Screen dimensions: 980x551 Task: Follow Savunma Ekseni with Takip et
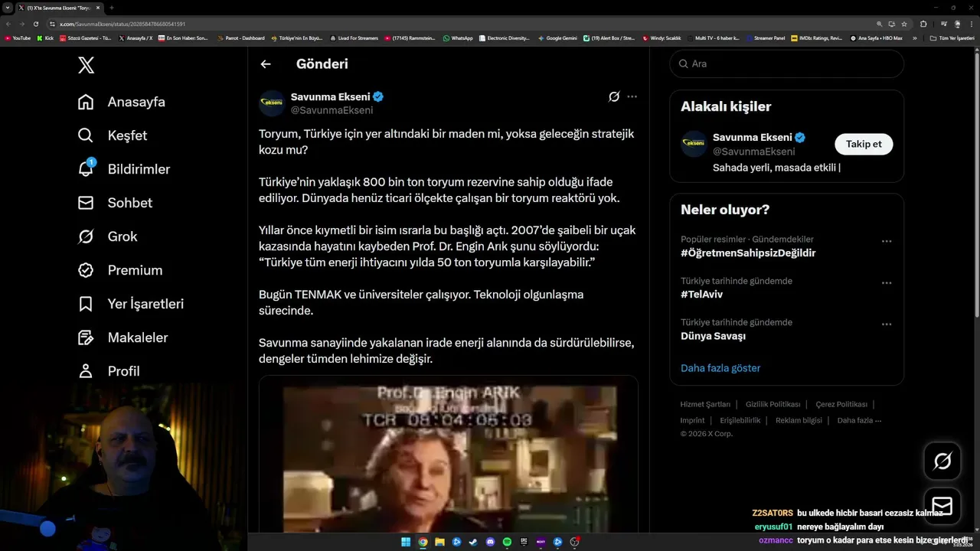point(864,144)
